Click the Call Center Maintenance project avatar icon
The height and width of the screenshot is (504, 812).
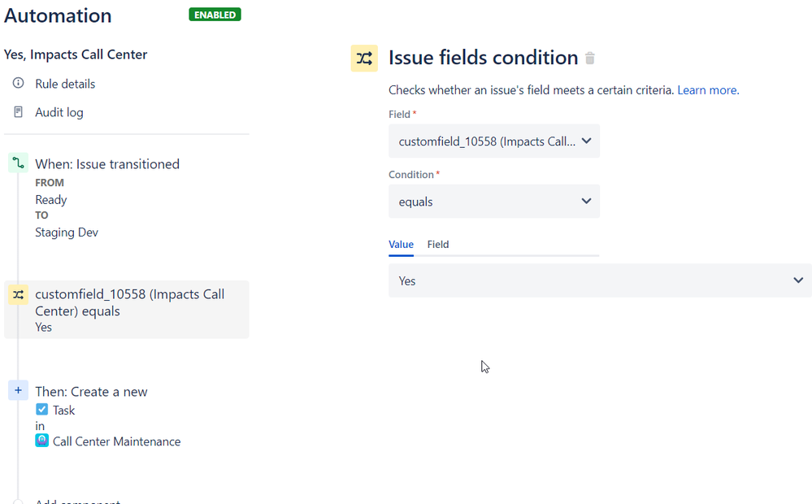click(41, 441)
